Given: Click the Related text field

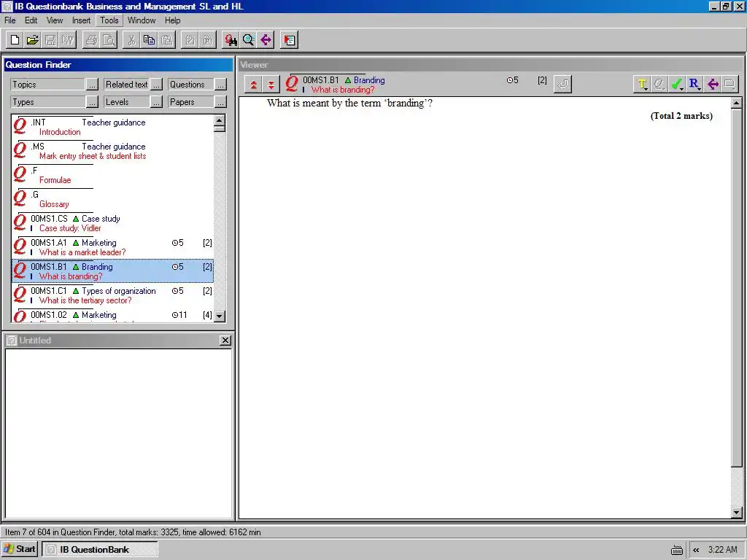Looking at the screenshot, I should click(x=127, y=85).
